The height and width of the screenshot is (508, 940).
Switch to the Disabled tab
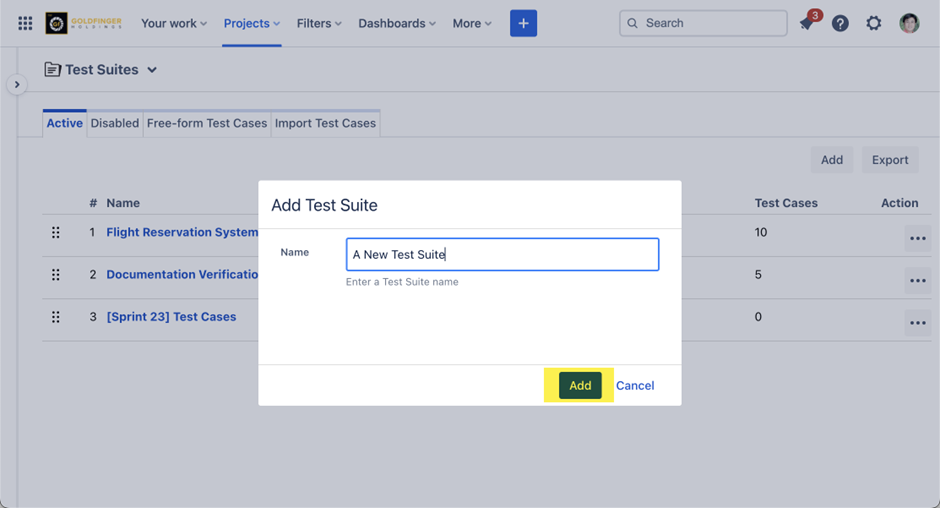click(x=115, y=123)
